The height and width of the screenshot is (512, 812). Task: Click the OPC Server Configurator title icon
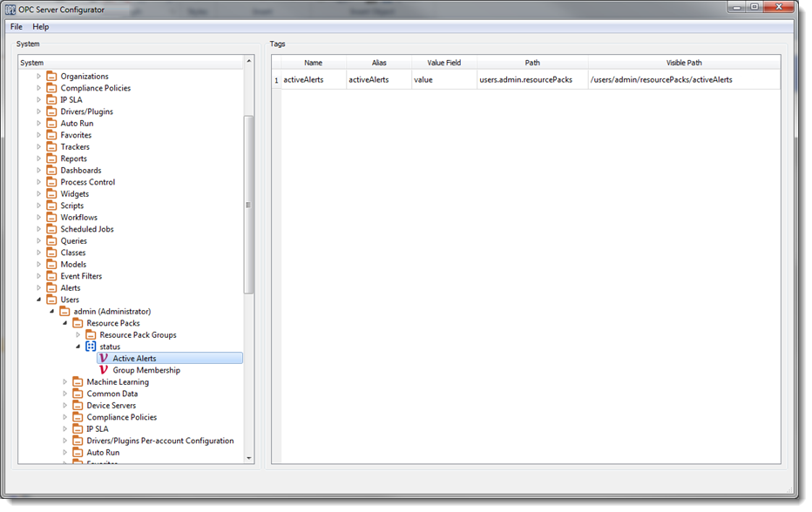click(10, 9)
